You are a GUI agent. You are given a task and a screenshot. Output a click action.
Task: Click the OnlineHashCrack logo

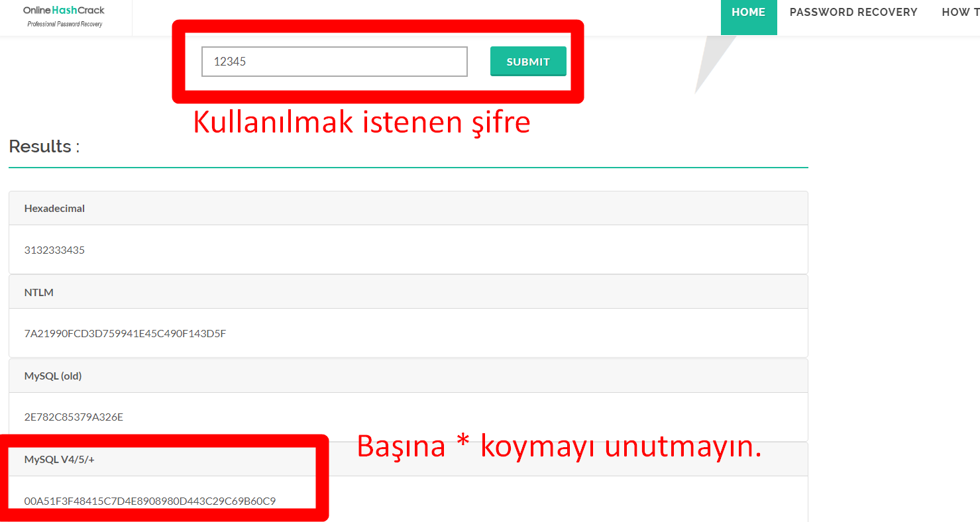pyautogui.click(x=64, y=11)
